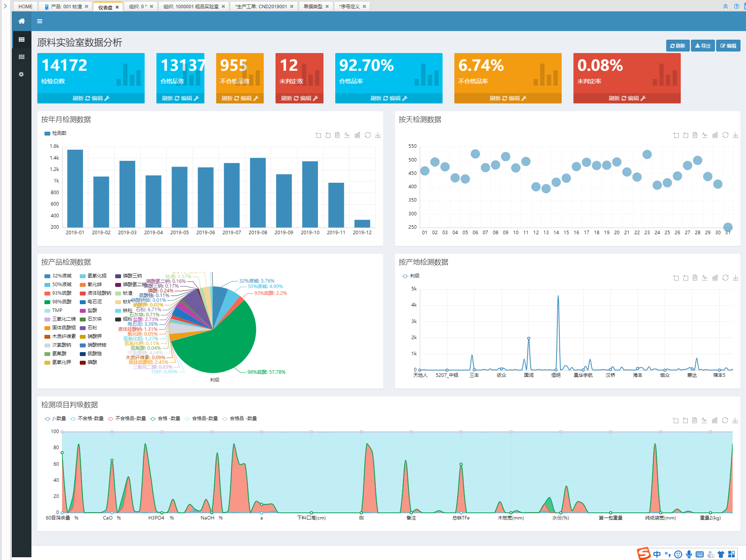746x560 pixels.
Task: Enable area zoom on the judgment chart
Action: pos(676,420)
